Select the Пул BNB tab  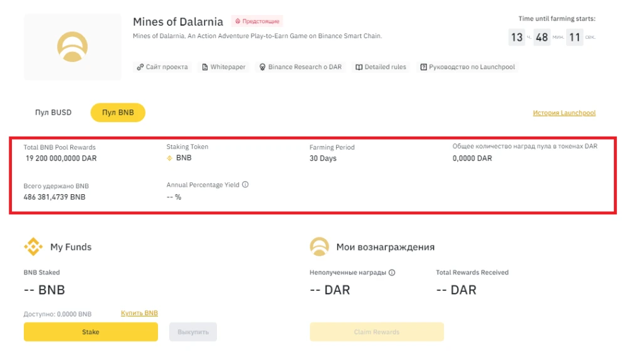(118, 113)
